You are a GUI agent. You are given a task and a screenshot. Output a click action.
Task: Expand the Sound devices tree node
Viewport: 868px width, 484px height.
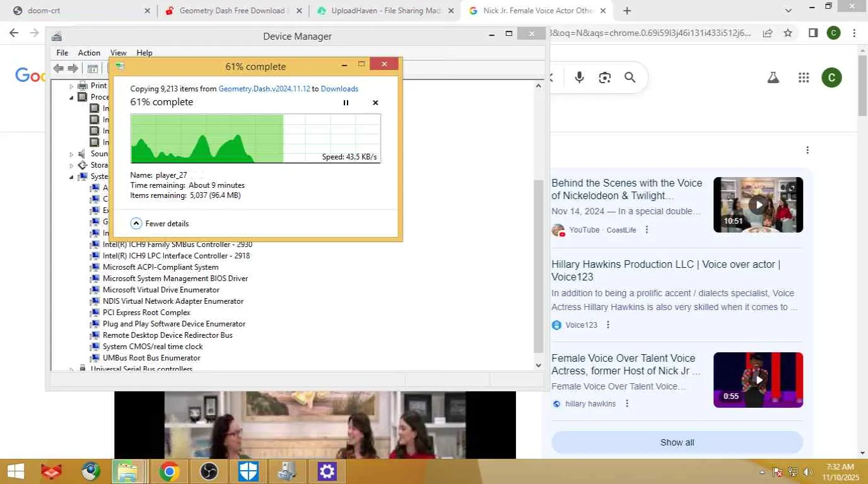71,154
